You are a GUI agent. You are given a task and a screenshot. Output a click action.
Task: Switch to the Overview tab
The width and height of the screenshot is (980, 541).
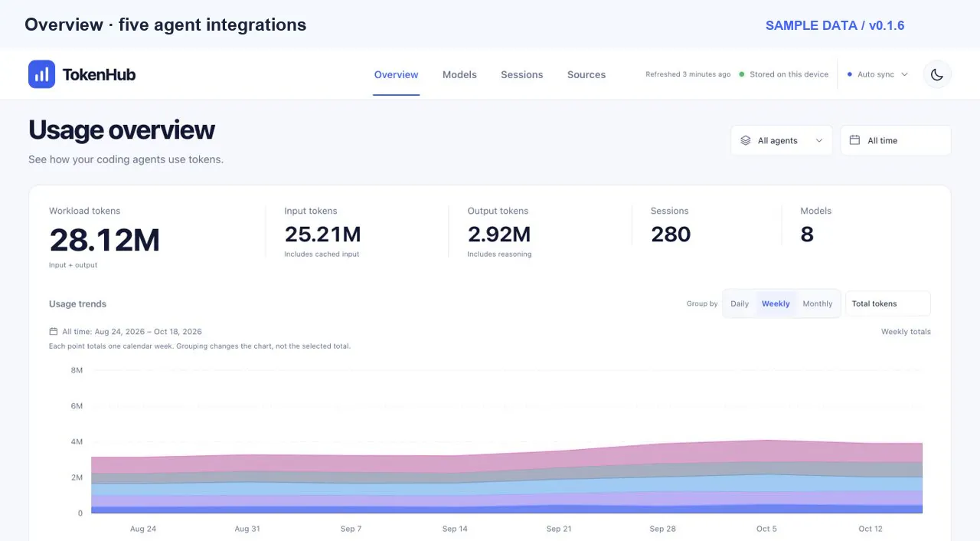point(396,74)
